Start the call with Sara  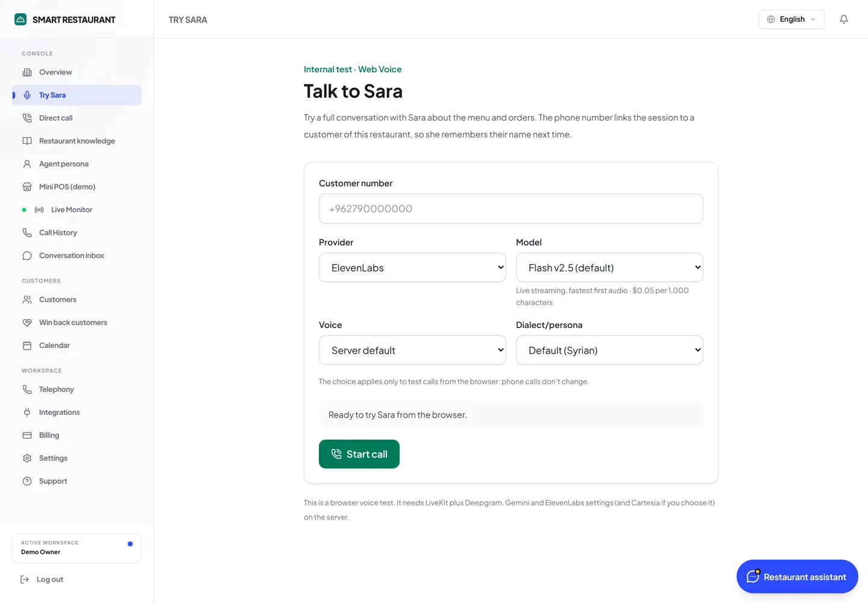point(359,454)
